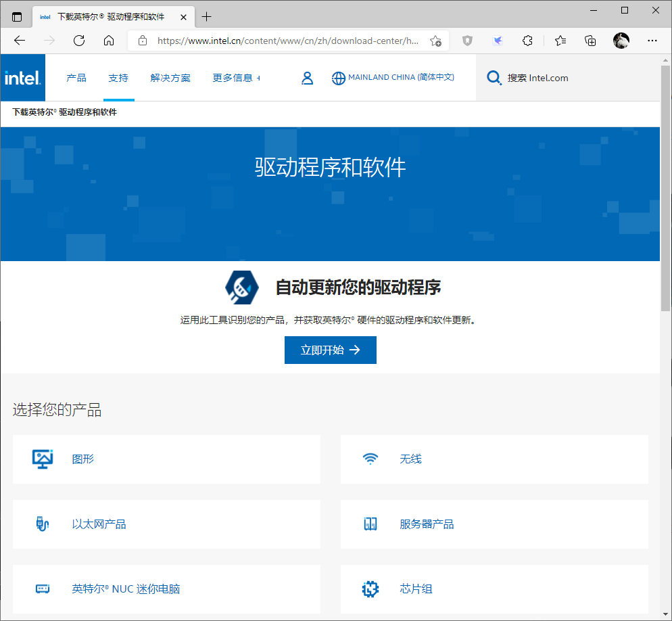Viewport: 672px width, 621px height.
Task: Click the scrollbar up arrow
Action: [x=665, y=60]
